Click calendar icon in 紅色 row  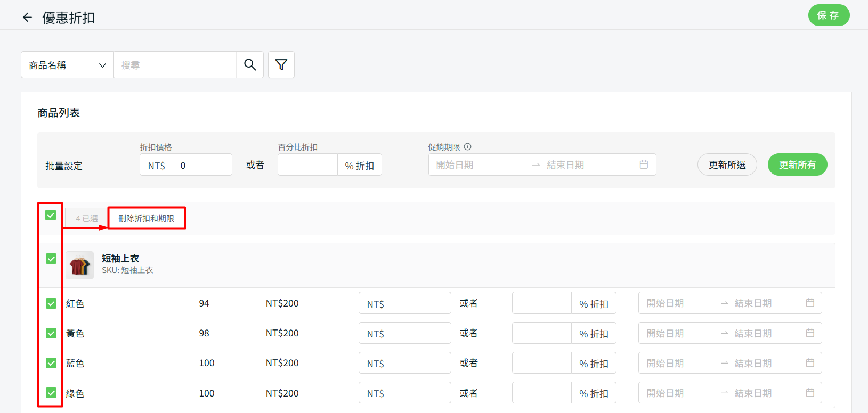(x=810, y=303)
